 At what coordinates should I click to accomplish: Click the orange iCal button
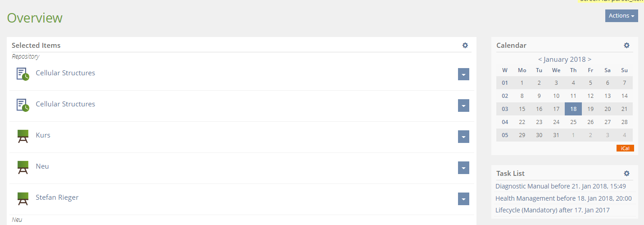[x=625, y=148]
